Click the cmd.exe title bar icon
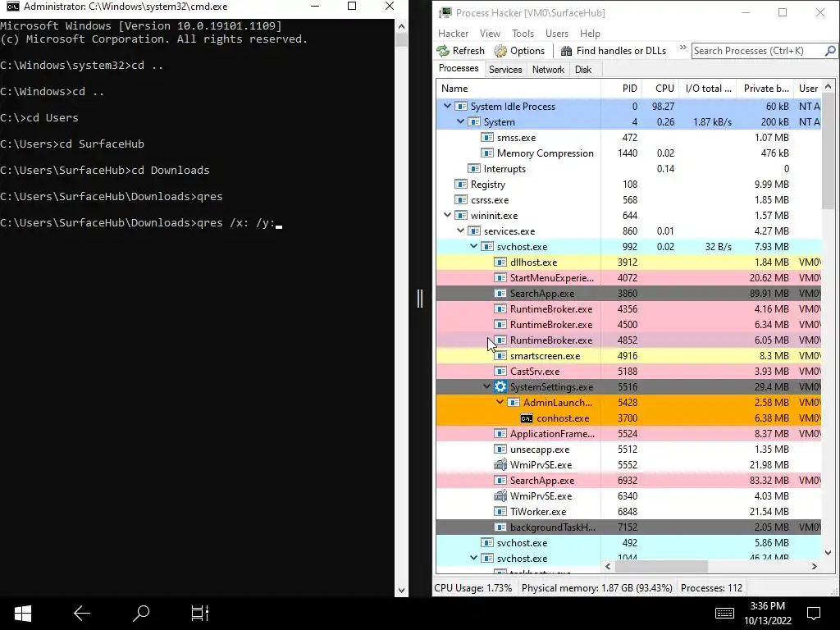Screen dimensions: 840x630 coord(13,7)
